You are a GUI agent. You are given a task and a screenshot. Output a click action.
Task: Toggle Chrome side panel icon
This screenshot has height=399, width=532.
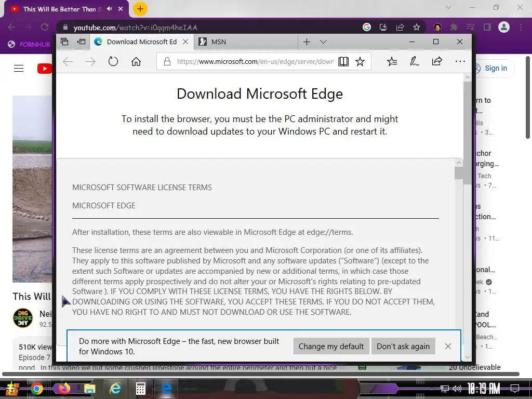487,27
